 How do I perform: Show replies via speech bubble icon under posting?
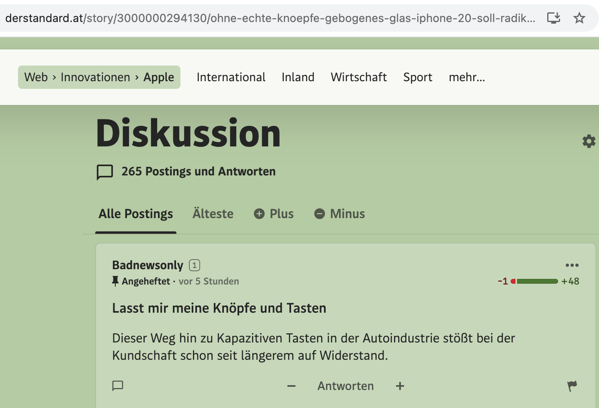[118, 385]
